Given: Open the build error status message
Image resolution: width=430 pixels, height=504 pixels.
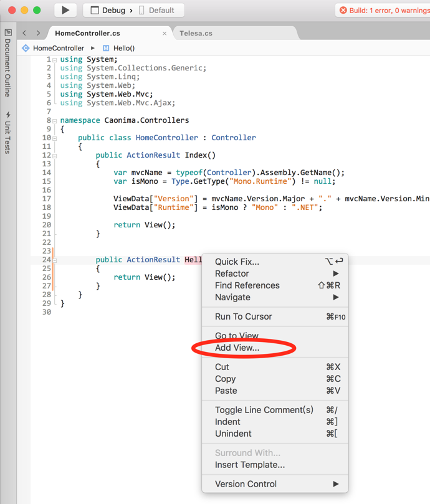Looking at the screenshot, I should pyautogui.click(x=389, y=11).
